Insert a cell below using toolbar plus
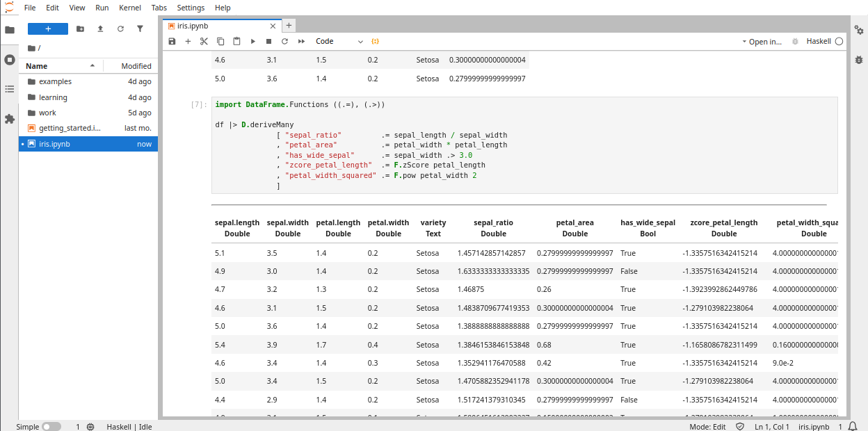 point(188,42)
